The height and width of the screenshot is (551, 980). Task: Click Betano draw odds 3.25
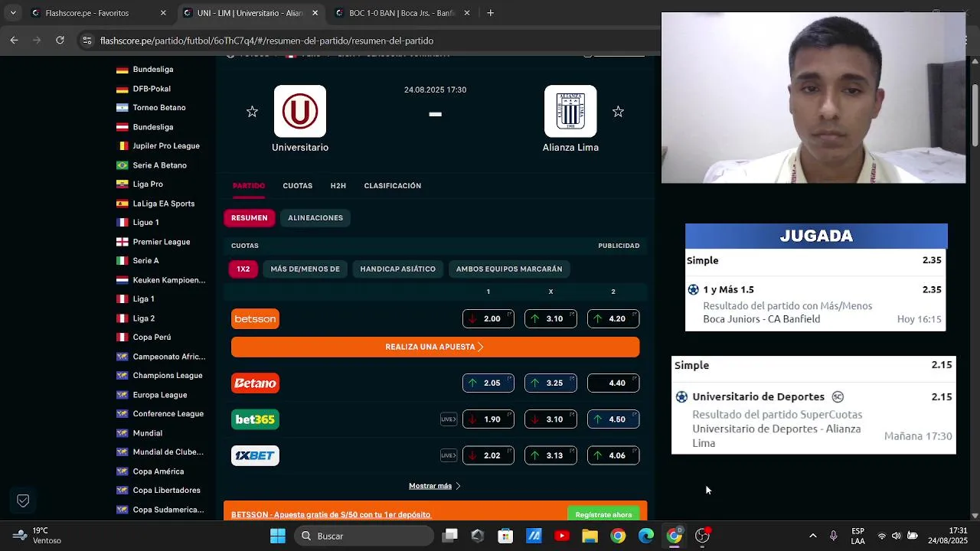point(550,383)
